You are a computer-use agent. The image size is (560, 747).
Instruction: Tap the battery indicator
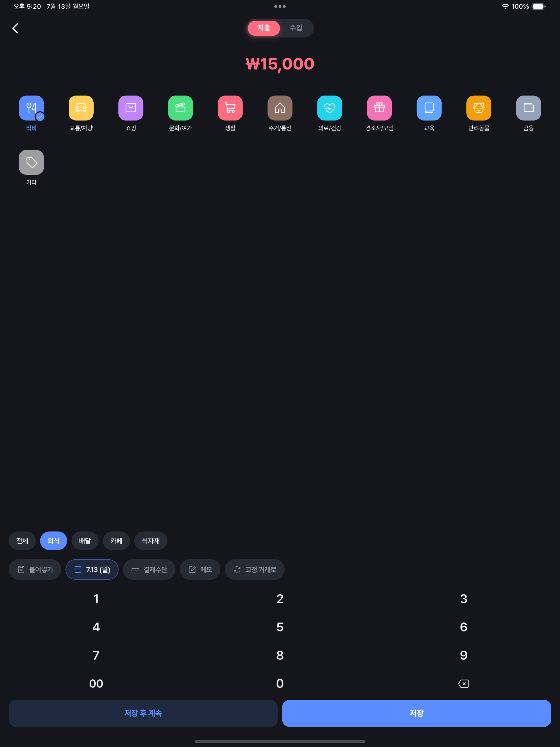(x=539, y=7)
